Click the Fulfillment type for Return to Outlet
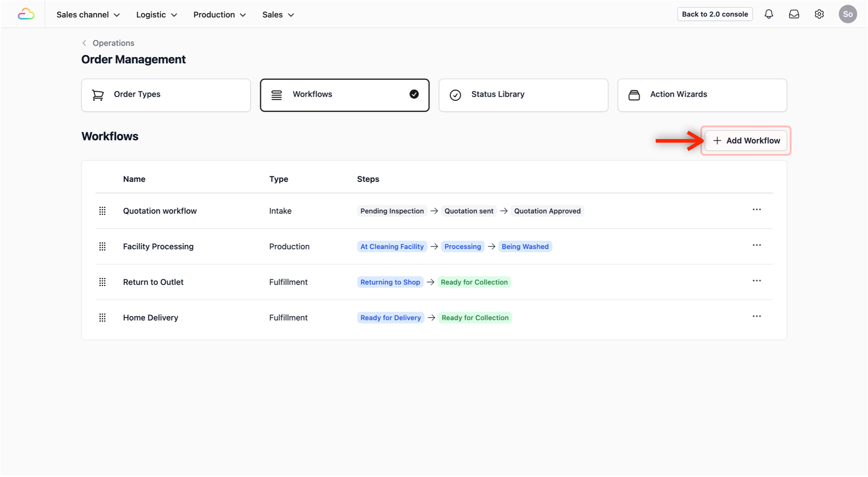 click(x=288, y=282)
